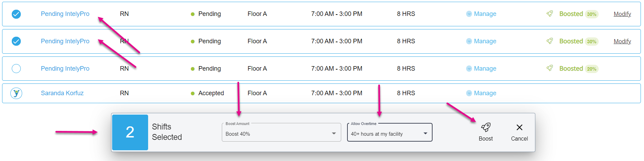This screenshot has width=644, height=161.
Task: Click Manage icon in the first shift row
Action: tap(469, 14)
